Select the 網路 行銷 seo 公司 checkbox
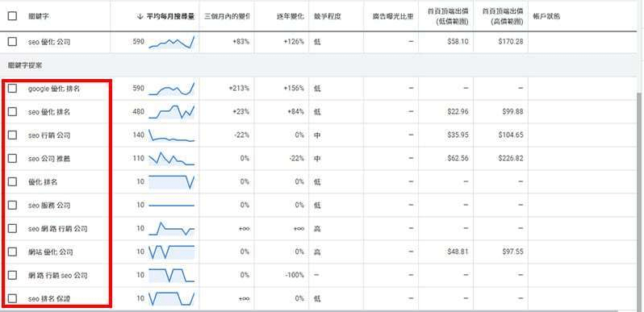The height and width of the screenshot is (312, 644). tap(13, 275)
